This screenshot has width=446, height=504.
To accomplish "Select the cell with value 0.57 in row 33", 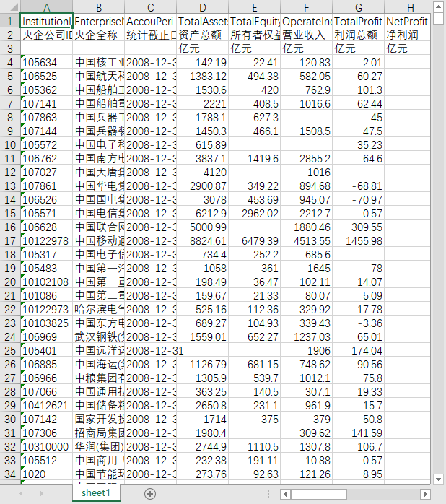I will point(358,460).
